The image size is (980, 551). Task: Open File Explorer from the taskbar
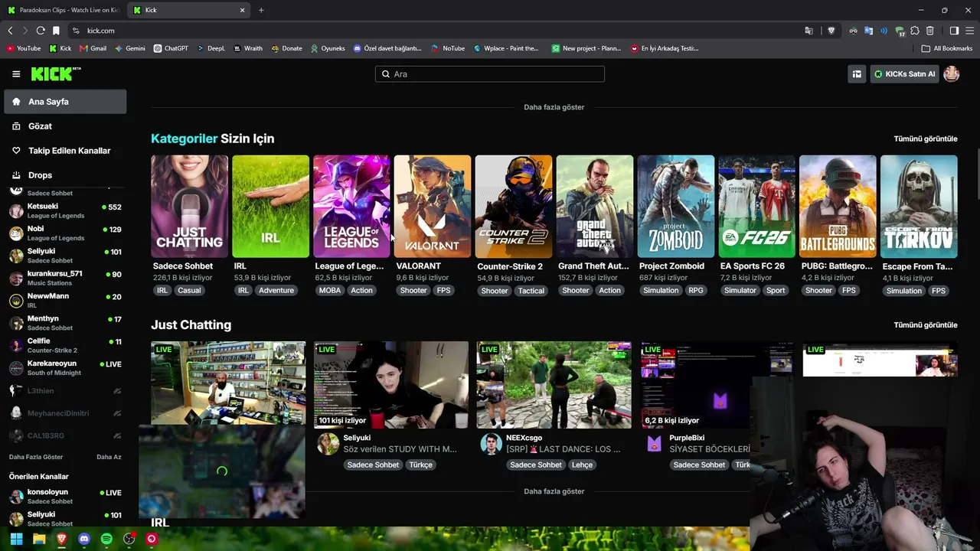click(39, 539)
